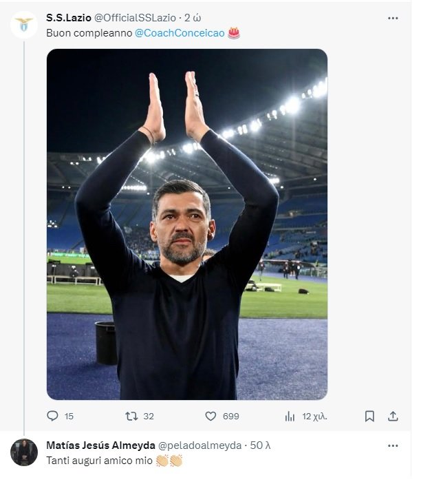Click Matías Jesús Almeyda's profile avatar

click(24, 452)
